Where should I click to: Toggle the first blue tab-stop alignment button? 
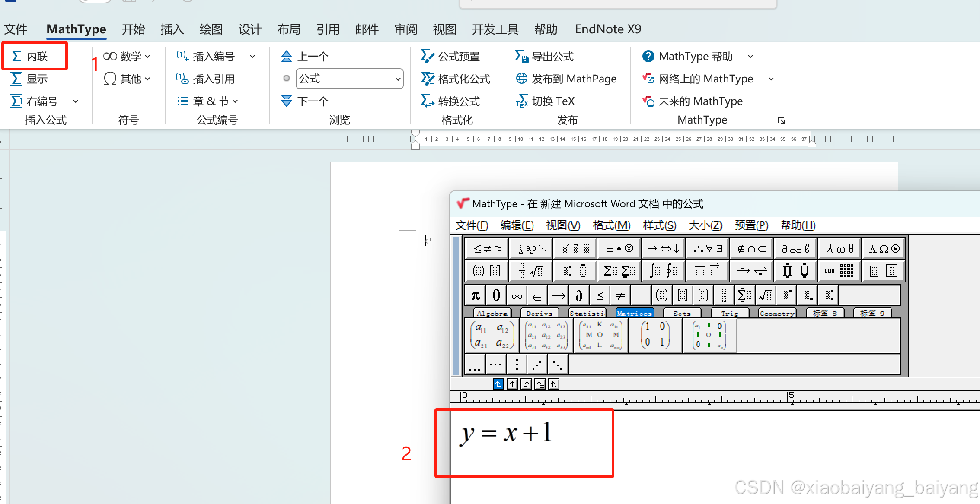(498, 384)
